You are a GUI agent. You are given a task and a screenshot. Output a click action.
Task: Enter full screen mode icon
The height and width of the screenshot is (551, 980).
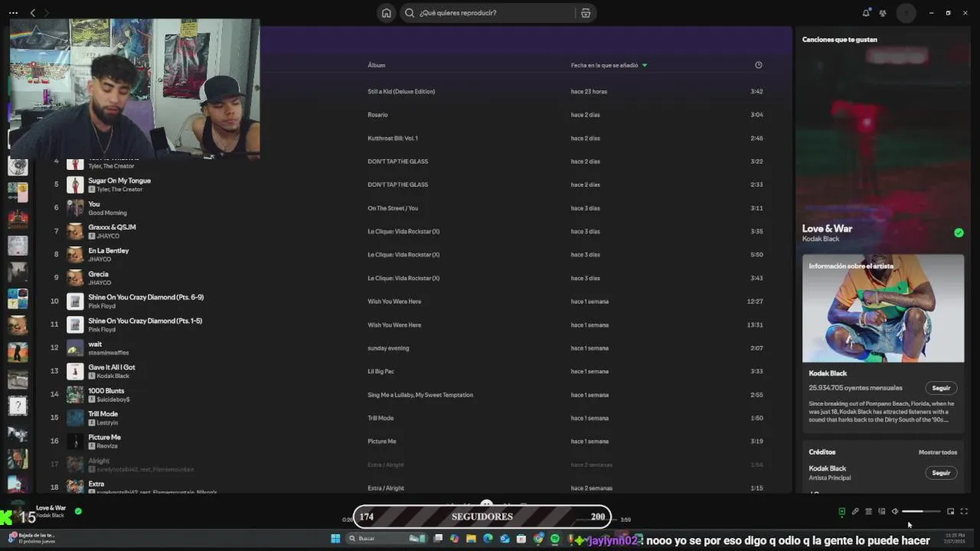(x=964, y=511)
